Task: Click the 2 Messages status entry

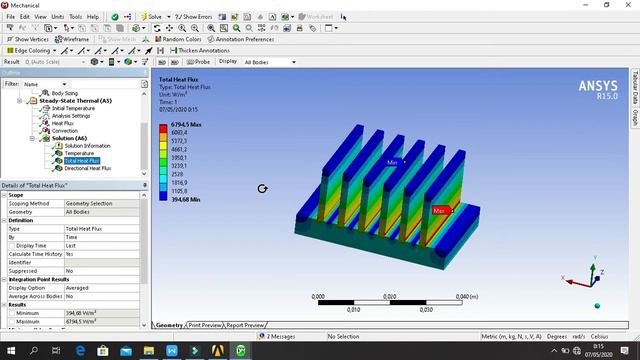Action: pos(277,336)
